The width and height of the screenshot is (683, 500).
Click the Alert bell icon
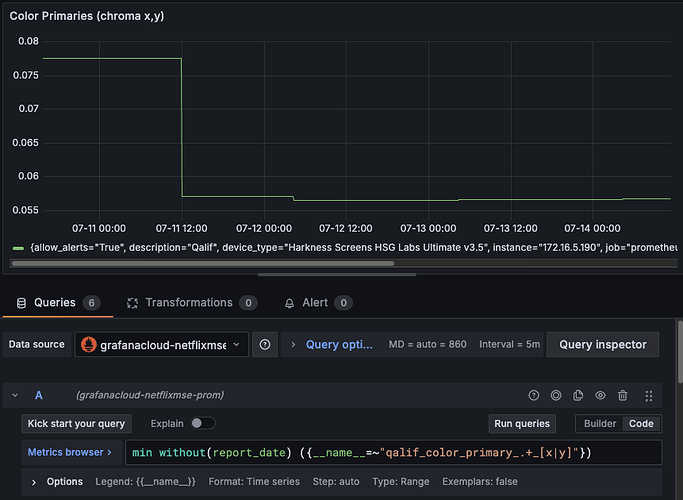click(x=289, y=303)
